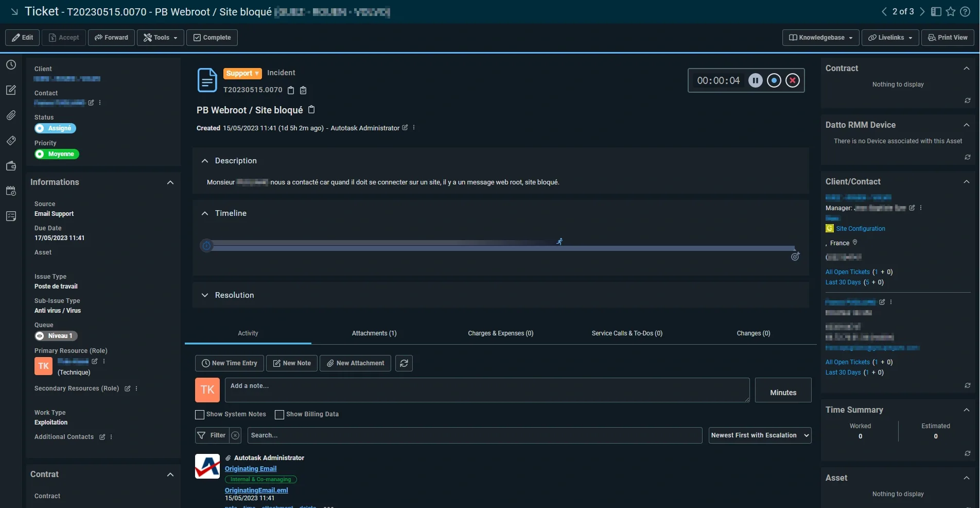Click the Forward button
This screenshot has height=508, width=980.
point(112,38)
